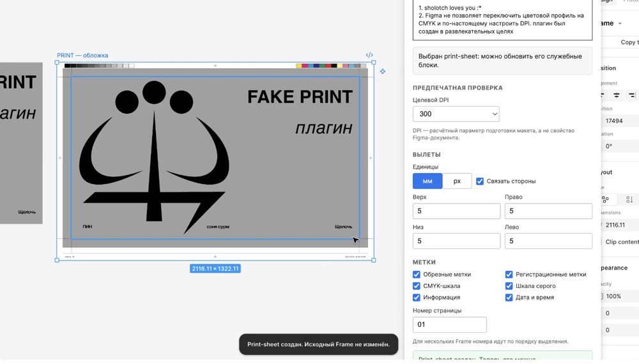
Task: Uncheck Регистрационные метки
Action: [509, 275]
